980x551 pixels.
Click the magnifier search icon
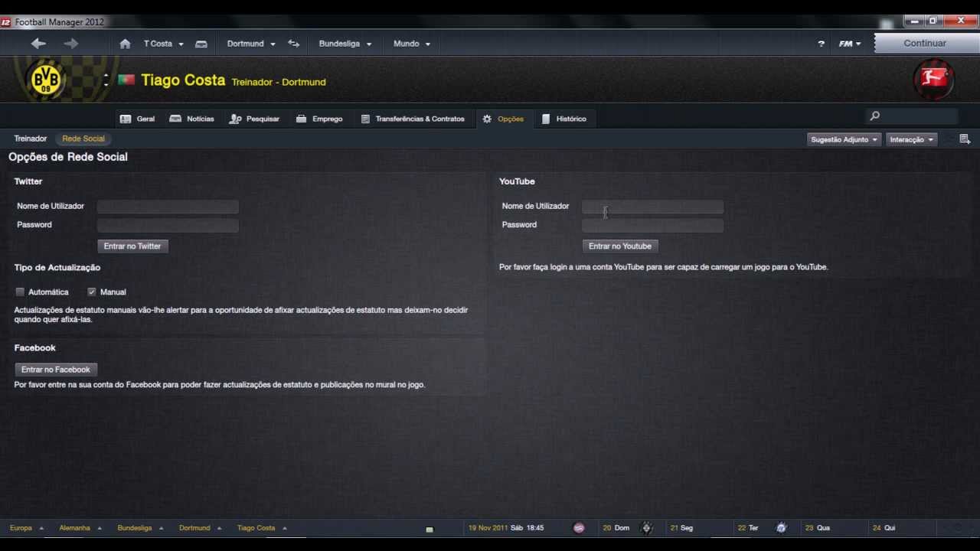[874, 116]
